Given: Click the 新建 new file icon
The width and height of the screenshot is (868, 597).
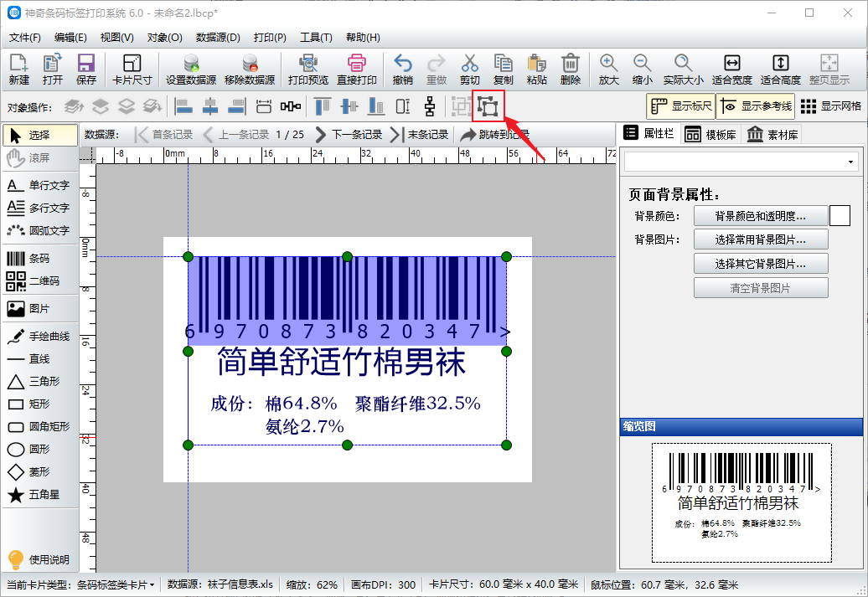Looking at the screenshot, I should (18, 69).
